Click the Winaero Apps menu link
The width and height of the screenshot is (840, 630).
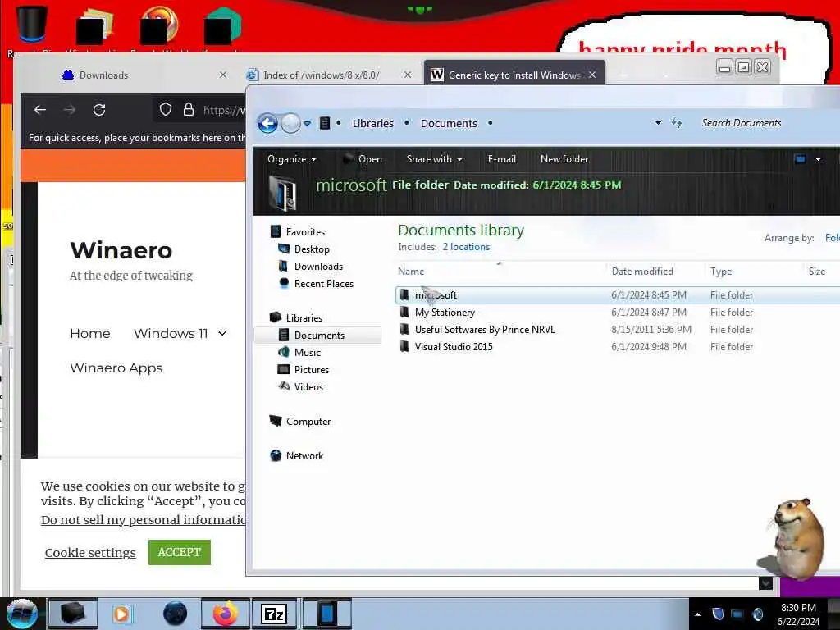coord(116,368)
